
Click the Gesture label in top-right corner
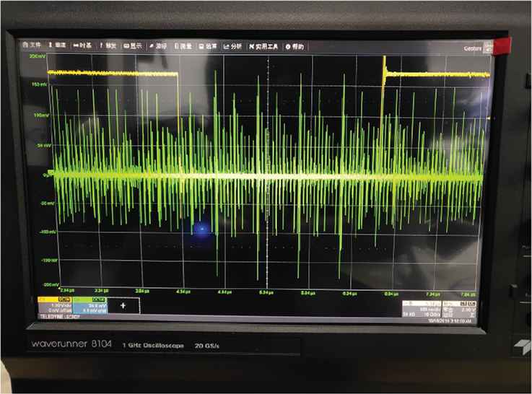pyautogui.click(x=474, y=49)
